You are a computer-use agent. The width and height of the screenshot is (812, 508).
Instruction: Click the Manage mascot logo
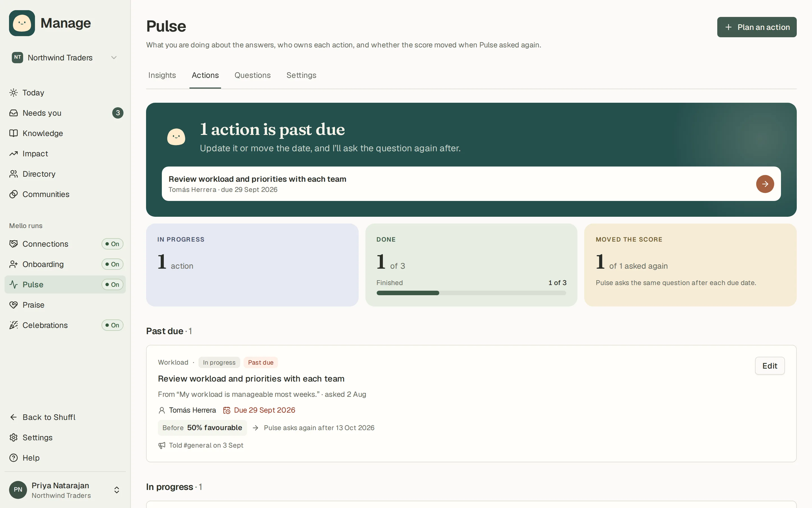point(22,23)
